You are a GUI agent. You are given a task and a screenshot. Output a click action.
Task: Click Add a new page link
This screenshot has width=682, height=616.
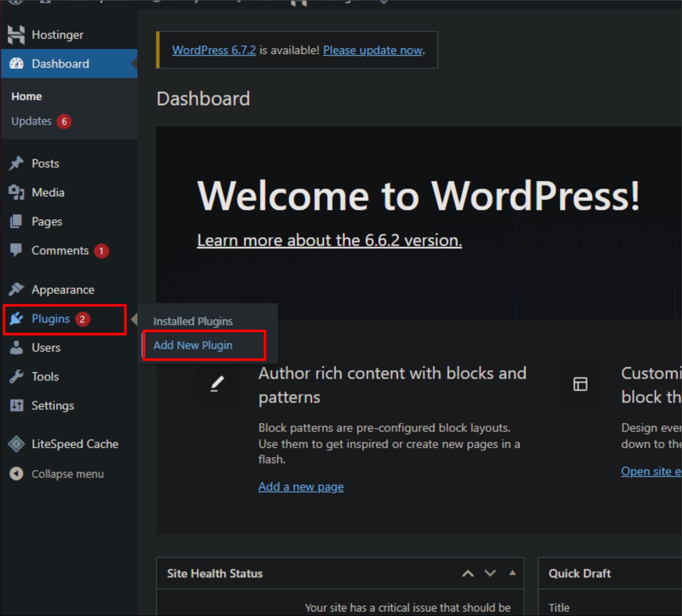click(301, 487)
